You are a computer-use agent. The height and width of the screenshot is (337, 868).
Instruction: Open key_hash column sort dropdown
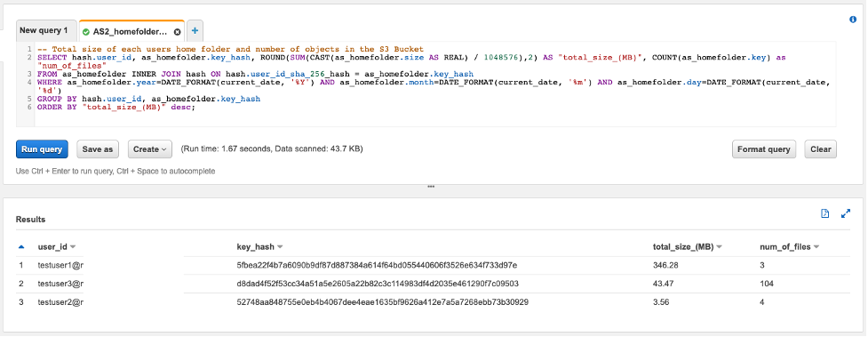click(280, 246)
